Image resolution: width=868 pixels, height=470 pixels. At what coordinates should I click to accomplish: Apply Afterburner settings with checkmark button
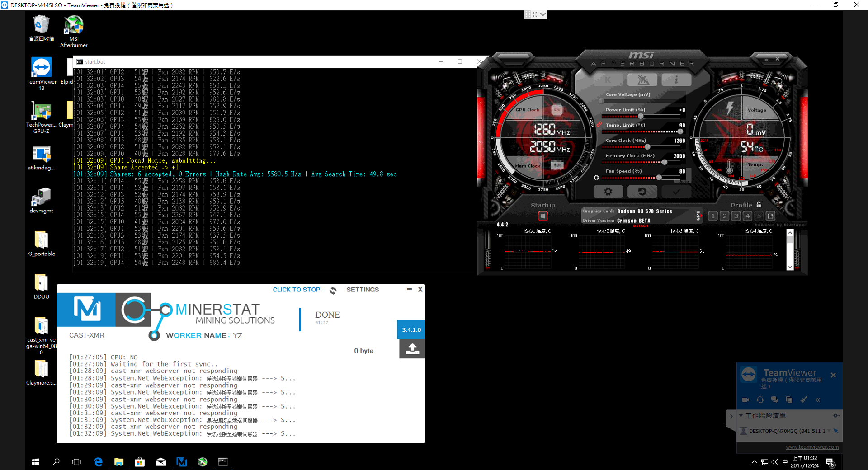676,192
